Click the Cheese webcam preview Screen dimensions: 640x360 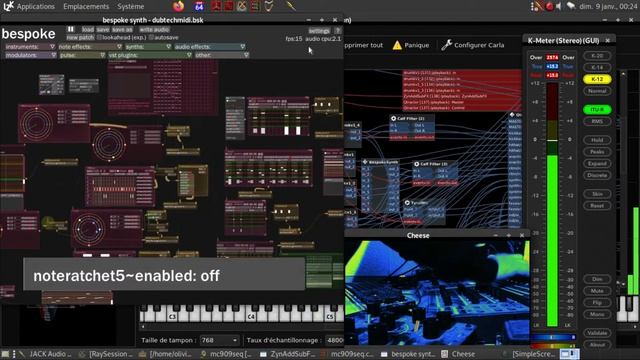437,293
